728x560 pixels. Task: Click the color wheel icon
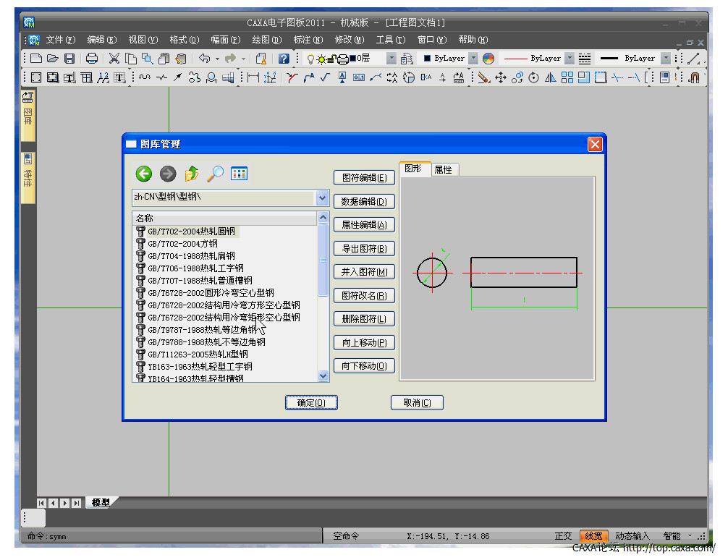(x=488, y=59)
